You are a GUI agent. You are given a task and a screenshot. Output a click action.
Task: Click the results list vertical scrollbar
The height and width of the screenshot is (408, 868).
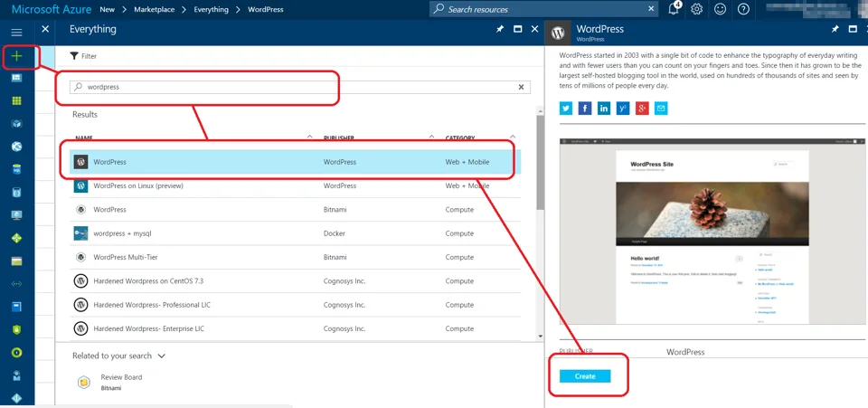click(541, 164)
